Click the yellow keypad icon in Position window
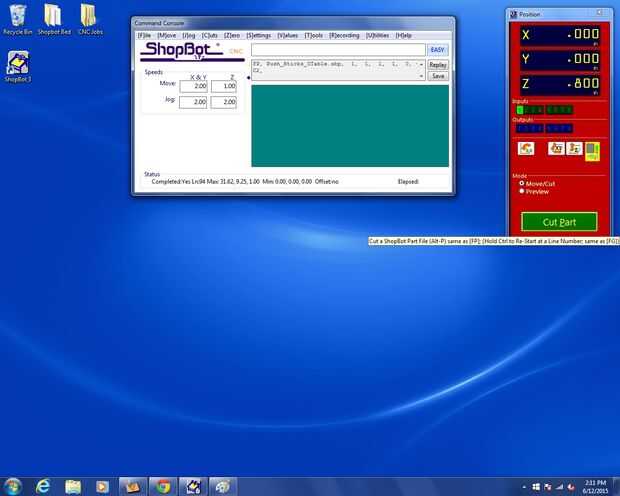The width and height of the screenshot is (620, 496). tap(592, 151)
